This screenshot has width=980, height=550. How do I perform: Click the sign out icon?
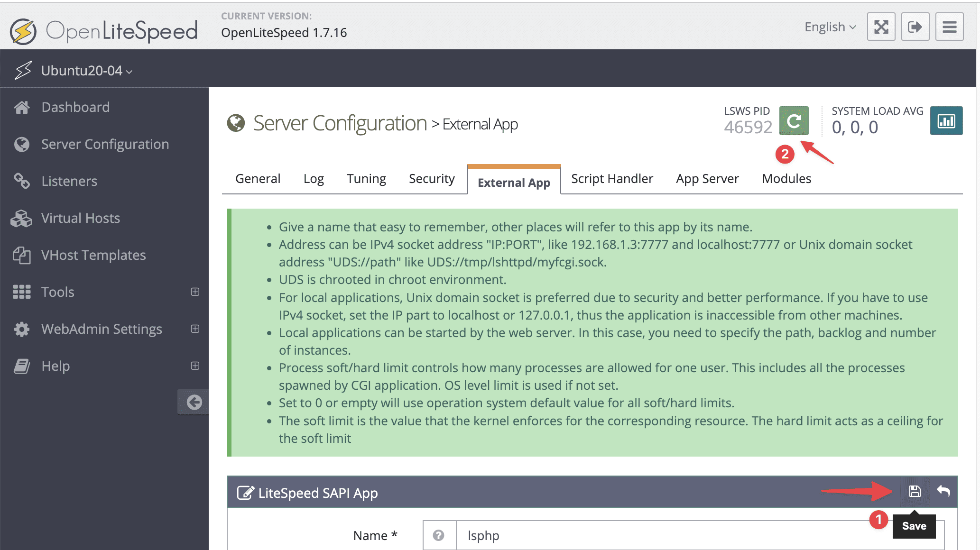tap(915, 27)
